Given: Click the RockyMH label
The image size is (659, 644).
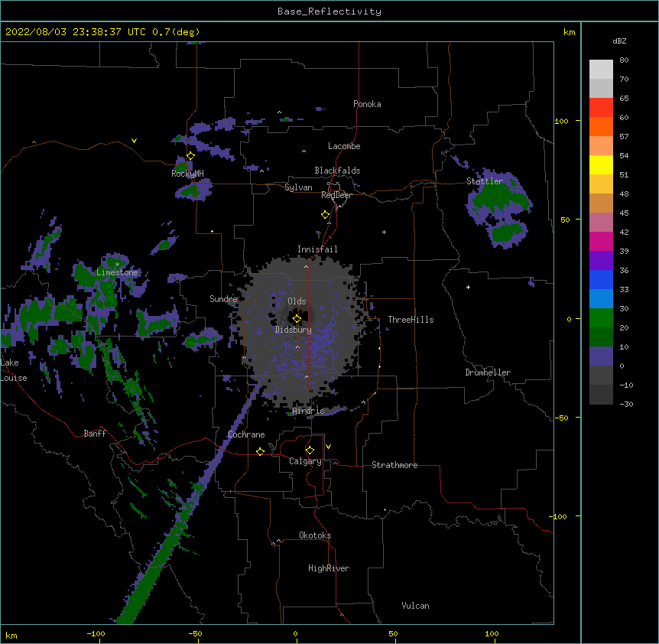Looking at the screenshot, I should click(x=187, y=174).
